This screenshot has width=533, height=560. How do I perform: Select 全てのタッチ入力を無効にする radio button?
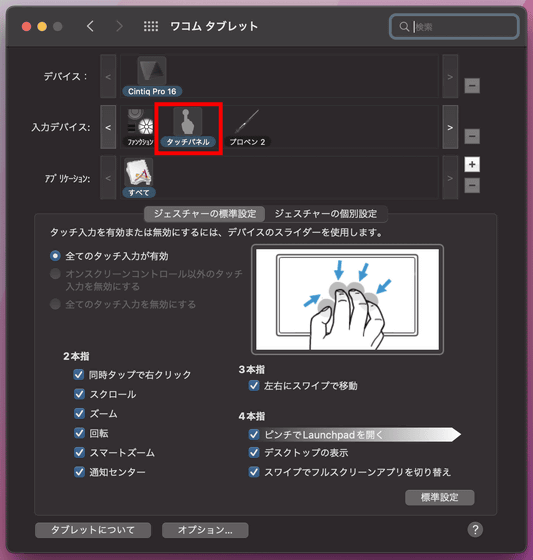[x=55, y=304]
